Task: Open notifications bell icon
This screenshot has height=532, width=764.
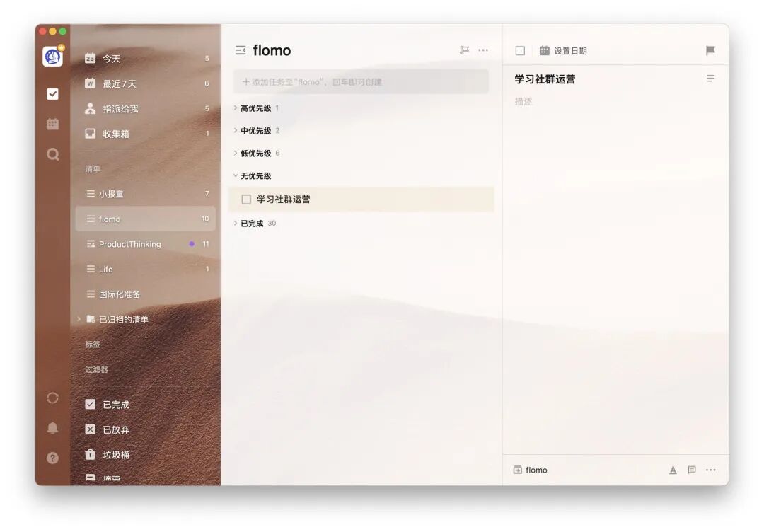Action: (52, 428)
